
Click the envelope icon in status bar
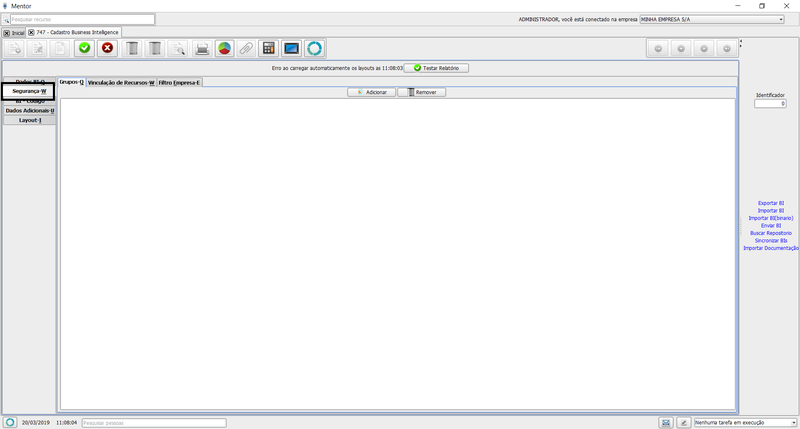point(666,423)
